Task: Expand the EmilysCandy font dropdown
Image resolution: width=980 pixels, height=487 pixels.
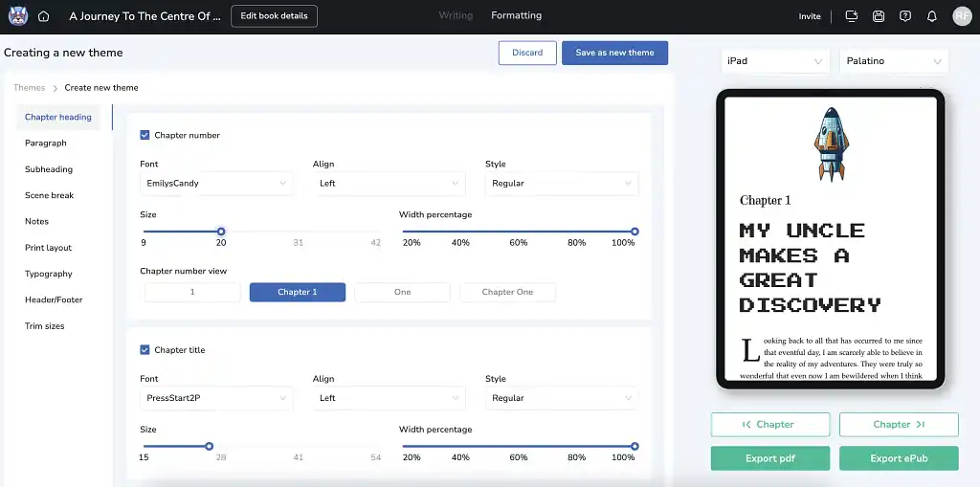Action: [216, 183]
